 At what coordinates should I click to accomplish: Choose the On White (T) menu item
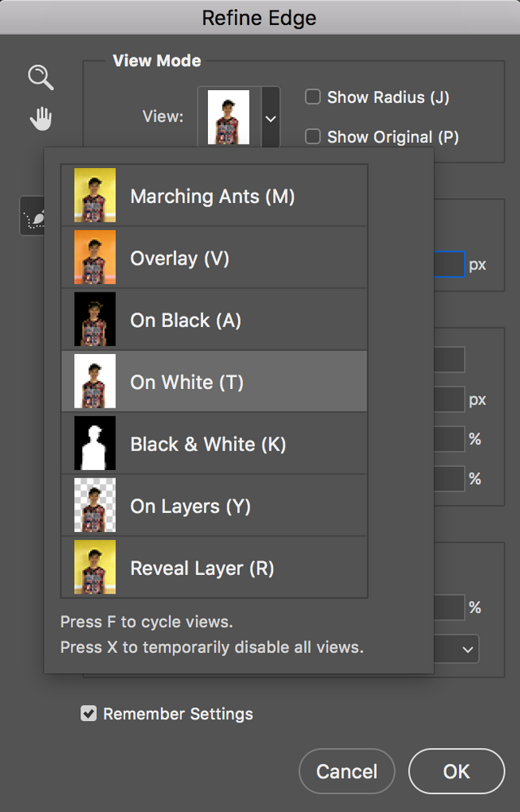click(x=187, y=382)
